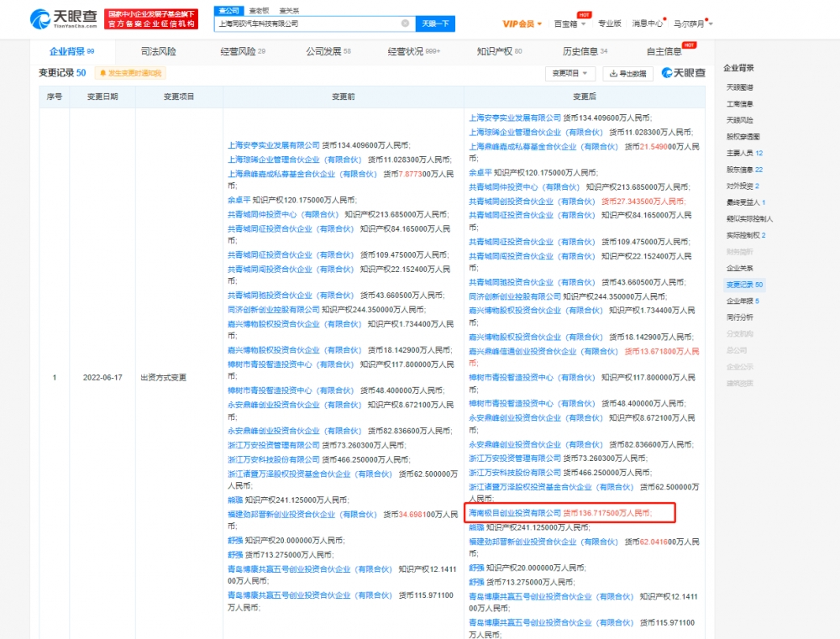
Task: Click the 2022-06-17 date cell
Action: (102, 378)
